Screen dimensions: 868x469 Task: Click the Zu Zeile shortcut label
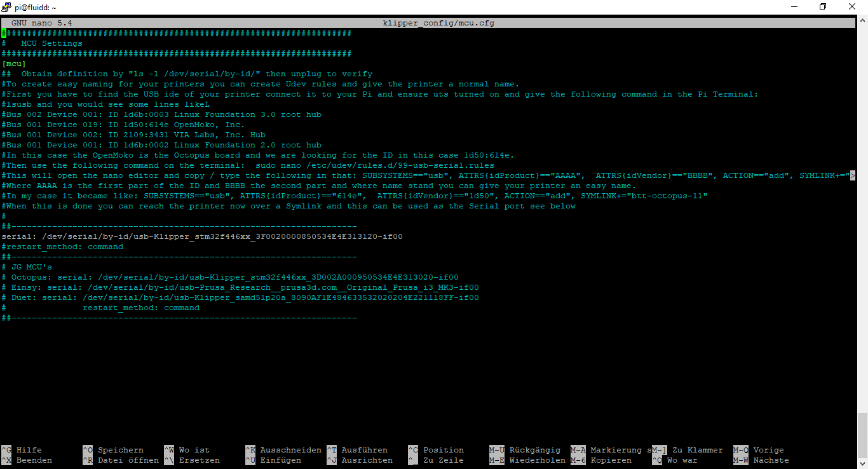point(436,460)
